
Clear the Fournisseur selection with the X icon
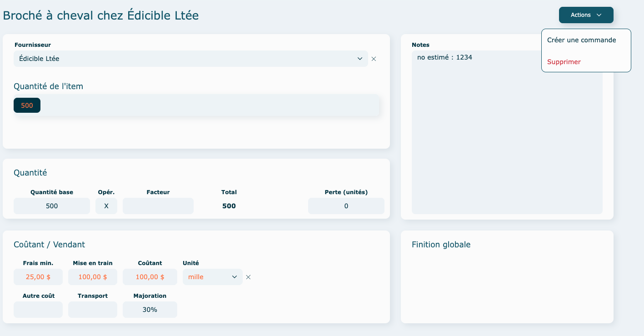[374, 59]
